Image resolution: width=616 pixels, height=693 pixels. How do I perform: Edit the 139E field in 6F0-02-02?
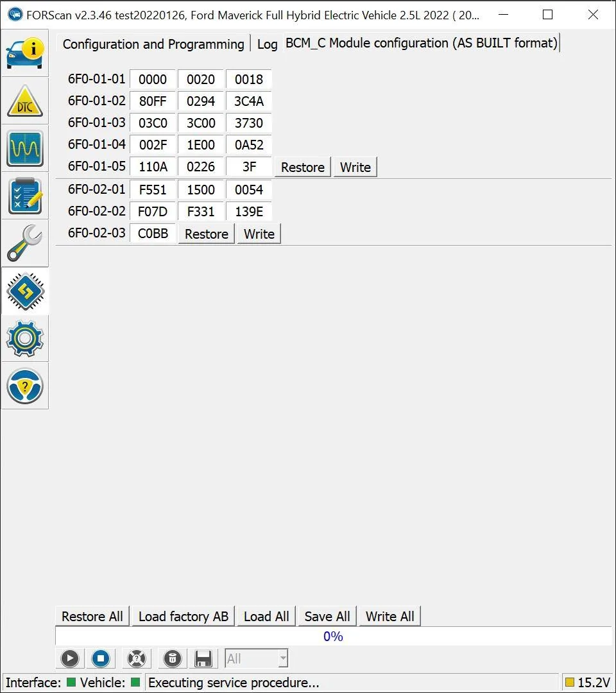[249, 212]
